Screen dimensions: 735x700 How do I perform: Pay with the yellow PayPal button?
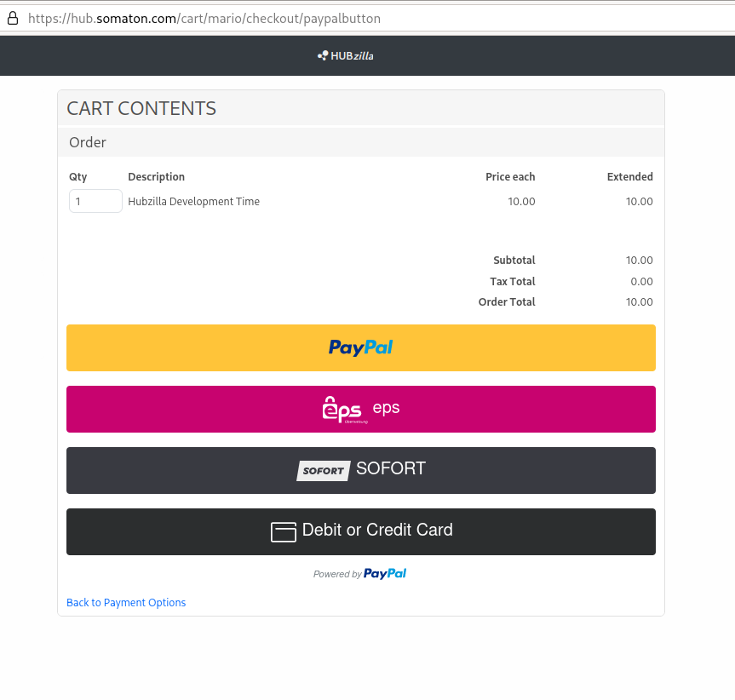pos(360,347)
